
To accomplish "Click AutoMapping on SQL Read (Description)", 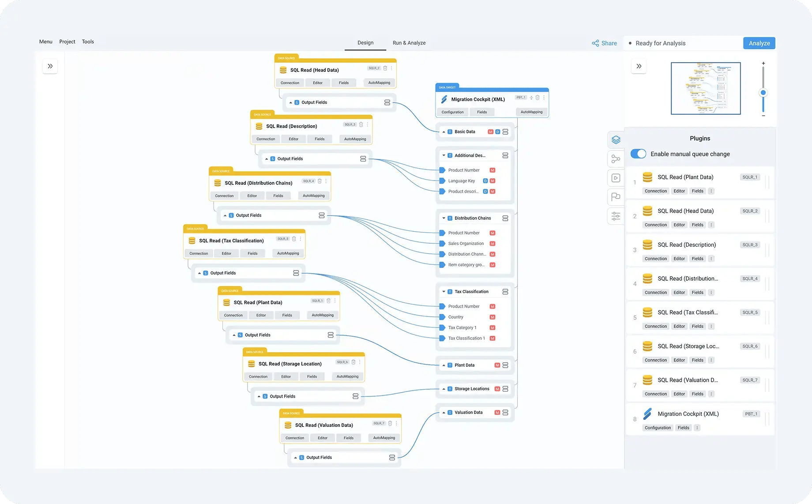I will [x=355, y=139].
